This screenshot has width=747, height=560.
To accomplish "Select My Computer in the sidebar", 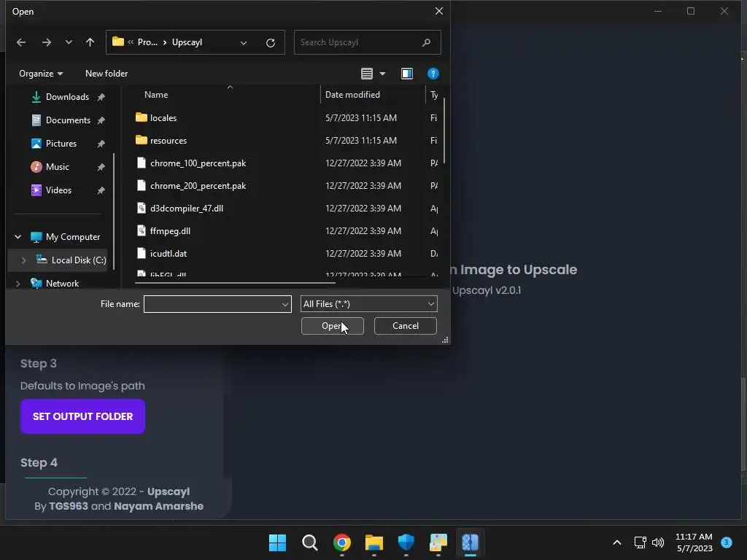I will (x=72, y=237).
